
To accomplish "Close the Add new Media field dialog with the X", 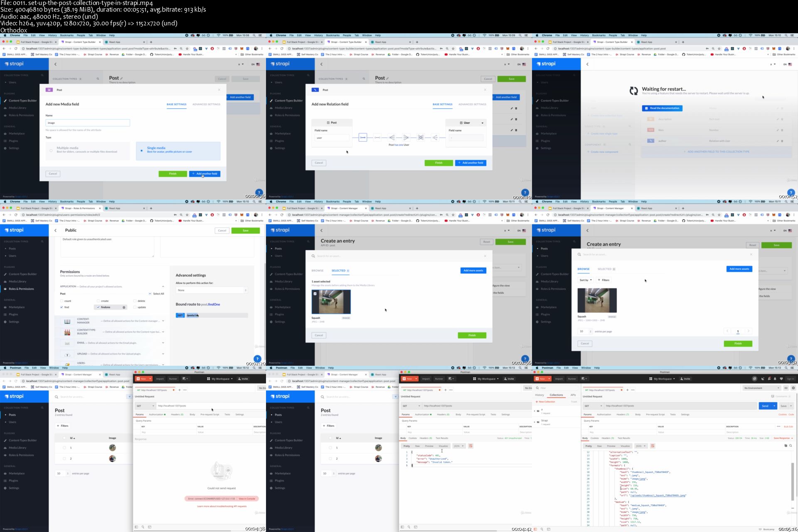I will (219, 90).
